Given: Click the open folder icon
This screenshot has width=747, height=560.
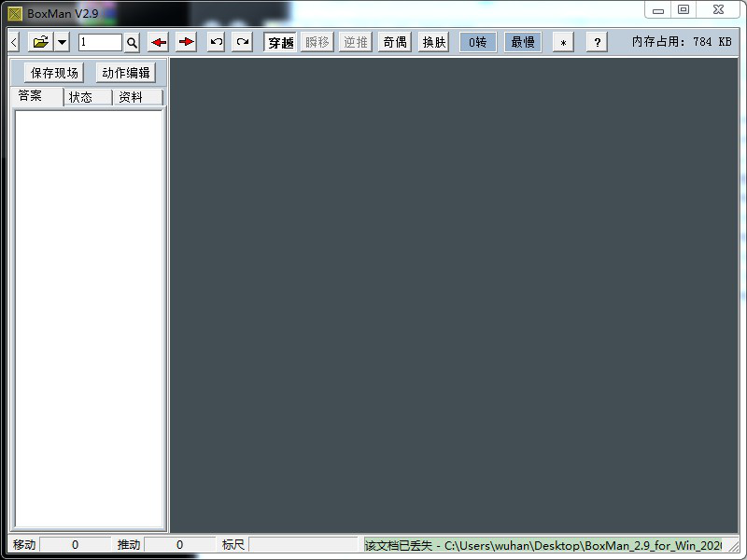Looking at the screenshot, I should click(x=40, y=42).
